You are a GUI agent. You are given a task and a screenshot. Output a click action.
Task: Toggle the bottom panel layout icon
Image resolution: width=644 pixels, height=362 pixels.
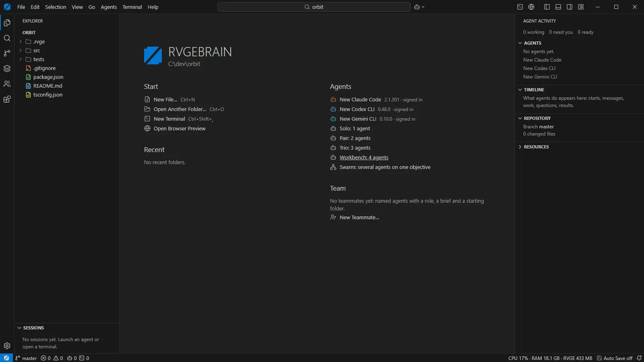coord(558,7)
